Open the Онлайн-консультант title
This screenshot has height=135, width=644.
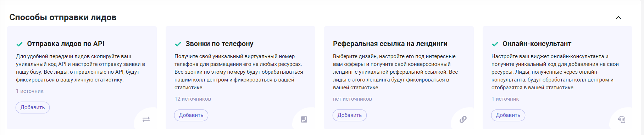click(537, 44)
